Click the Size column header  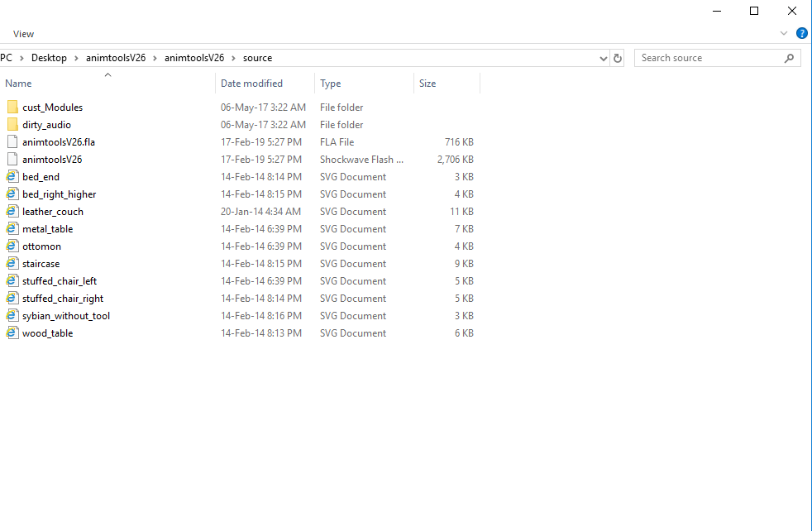[427, 84]
